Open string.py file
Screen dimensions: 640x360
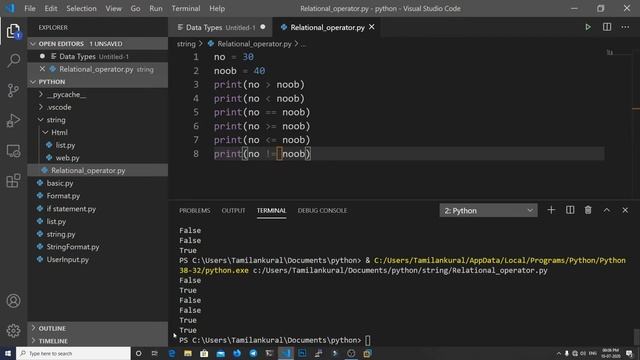[98, 234]
